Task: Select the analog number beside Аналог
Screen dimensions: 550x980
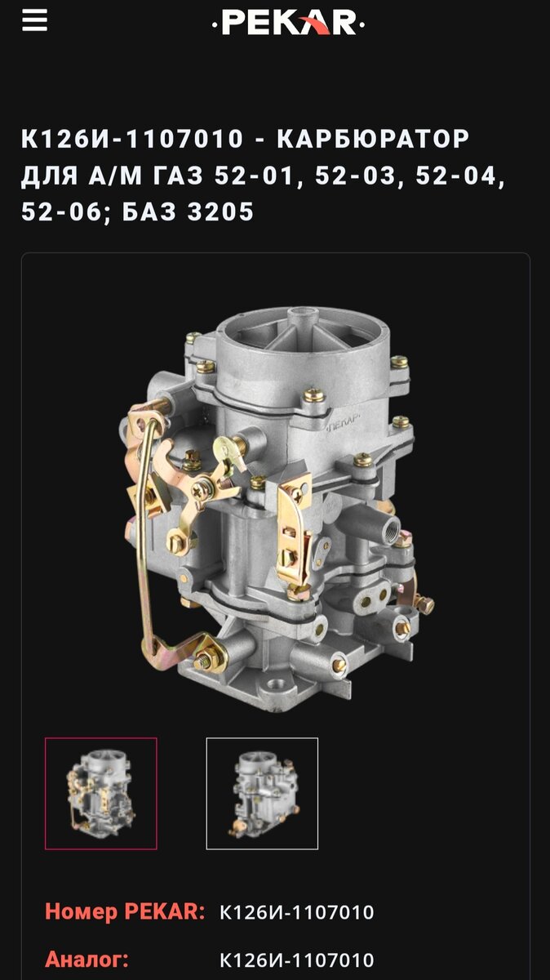Action: tap(297, 960)
